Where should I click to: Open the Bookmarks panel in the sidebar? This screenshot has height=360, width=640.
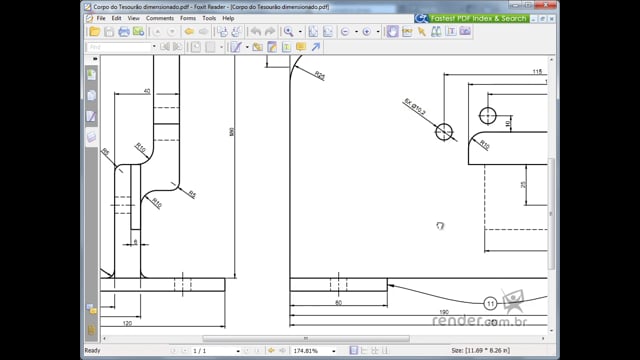tap(91, 74)
